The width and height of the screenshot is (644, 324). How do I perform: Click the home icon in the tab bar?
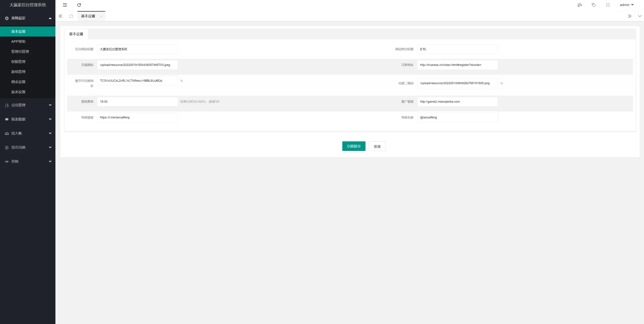(71, 16)
